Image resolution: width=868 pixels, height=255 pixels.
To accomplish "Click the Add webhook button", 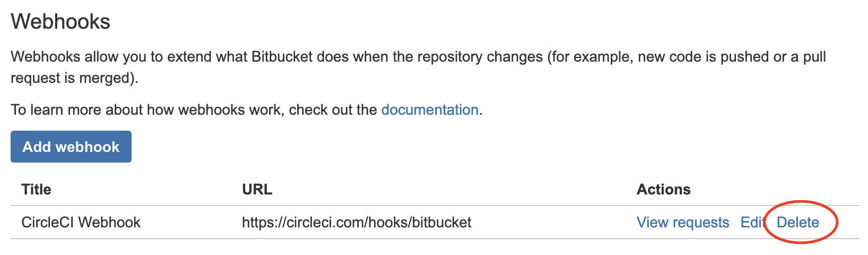I will (71, 147).
